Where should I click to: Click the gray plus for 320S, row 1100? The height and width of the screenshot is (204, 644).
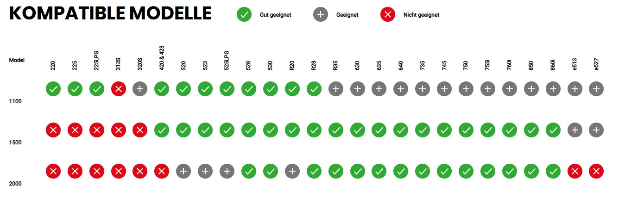coord(140,89)
